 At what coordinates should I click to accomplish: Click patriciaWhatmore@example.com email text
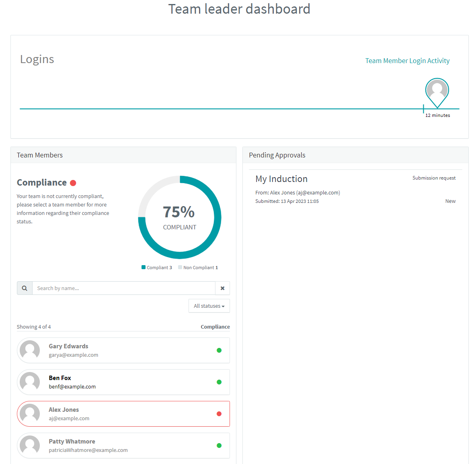(88, 450)
